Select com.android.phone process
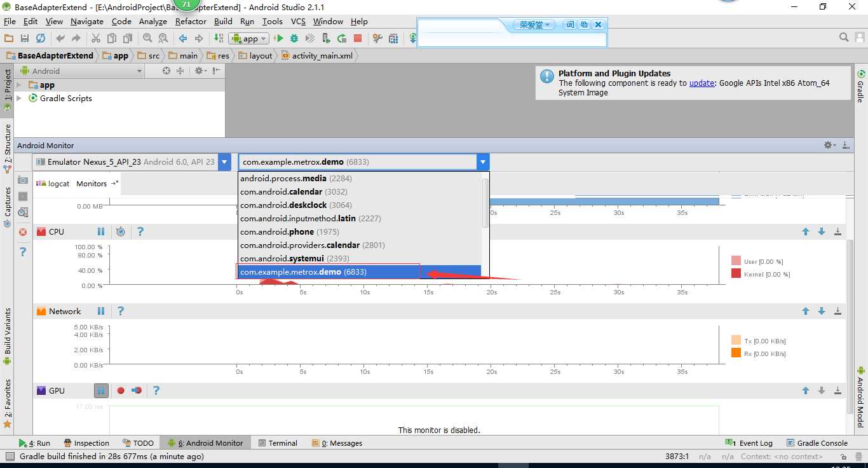 [360, 231]
